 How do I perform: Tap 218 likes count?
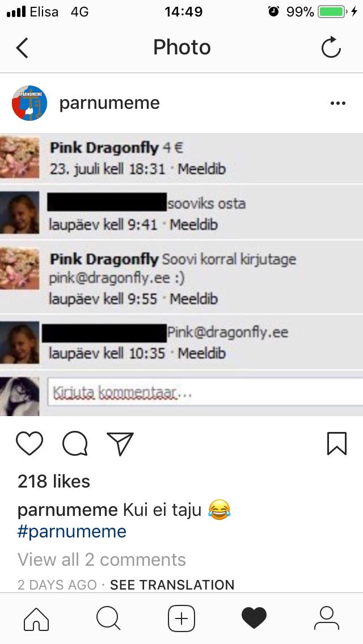53,481
